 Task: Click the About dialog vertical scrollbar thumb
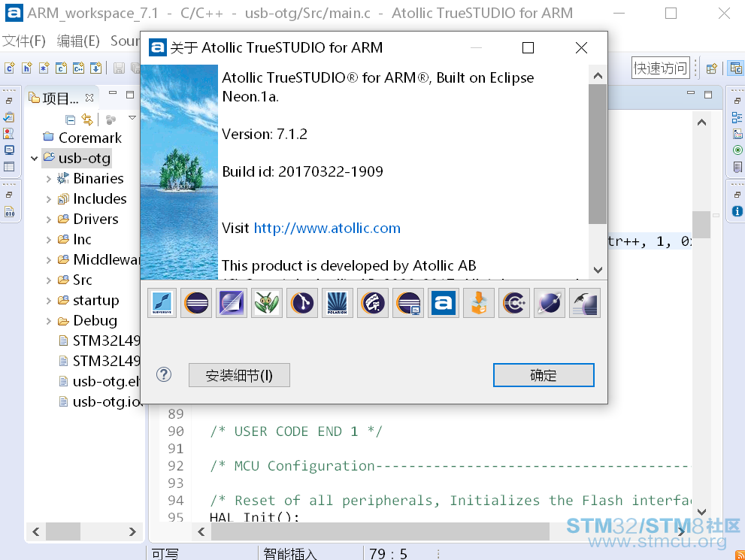point(598,154)
